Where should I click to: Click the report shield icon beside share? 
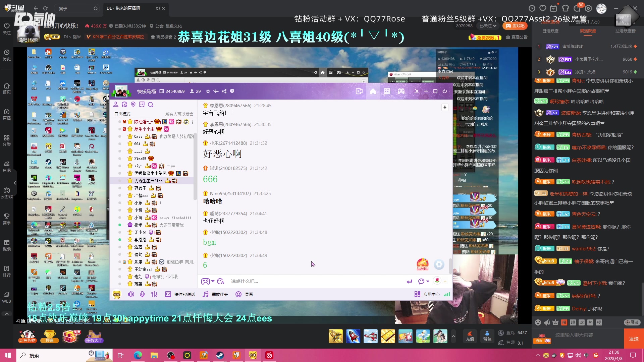[x=232, y=91]
